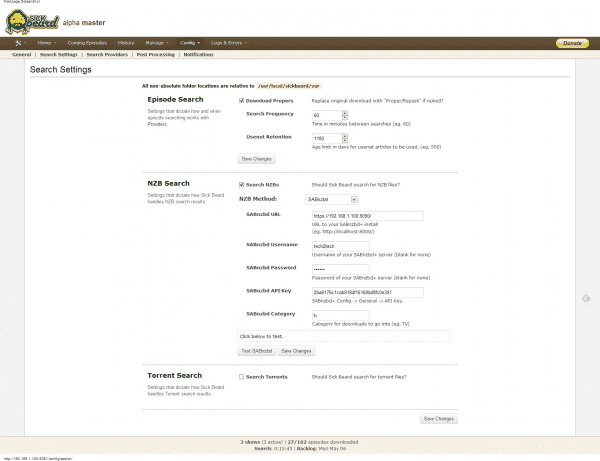600x461 pixels.
Task: Click the SABnzbd URL field
Action: coord(367,216)
